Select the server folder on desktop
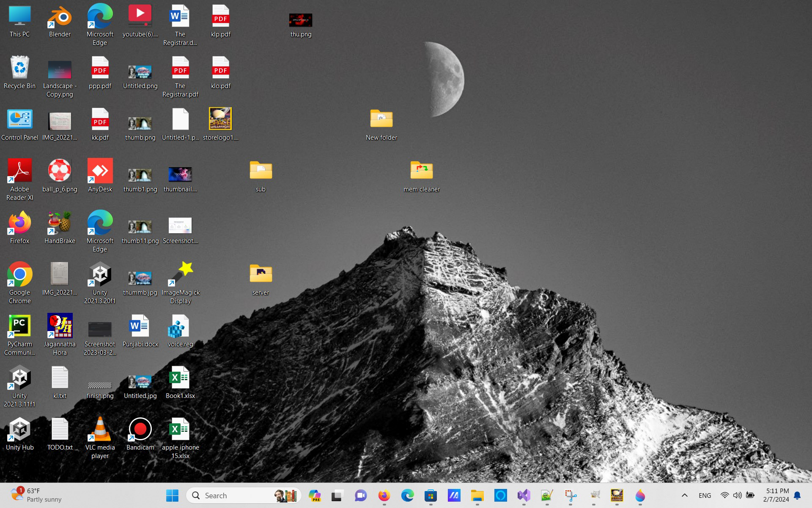812x508 pixels. tap(261, 279)
